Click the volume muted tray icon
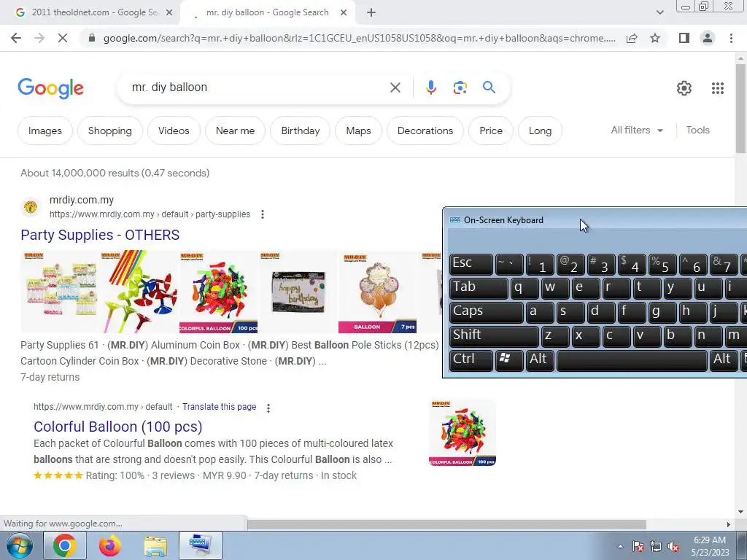The width and height of the screenshot is (747, 560). [x=673, y=547]
